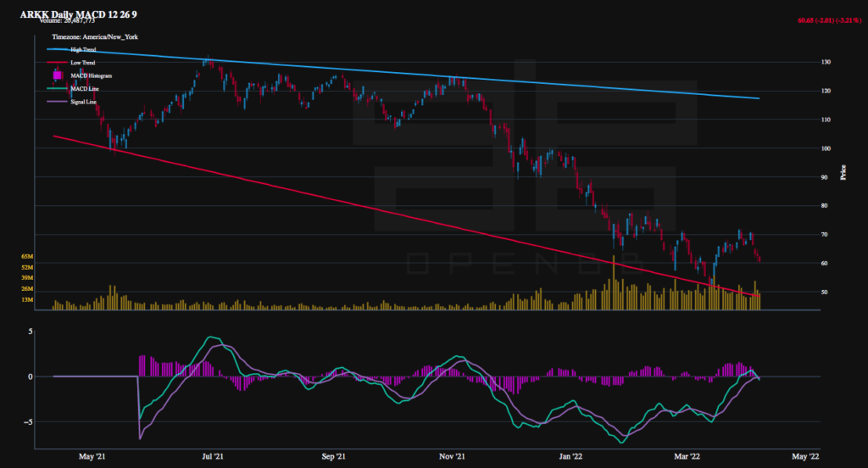Toggle High Trend legend entry
Viewport: 868px width, 468px height.
click(x=83, y=50)
